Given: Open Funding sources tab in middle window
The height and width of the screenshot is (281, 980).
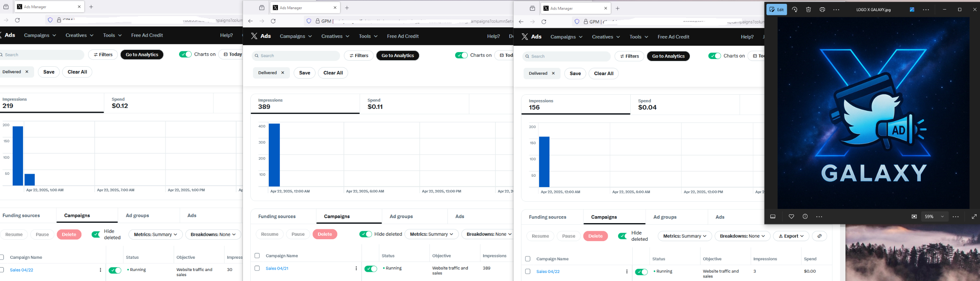Looking at the screenshot, I should click(277, 217).
